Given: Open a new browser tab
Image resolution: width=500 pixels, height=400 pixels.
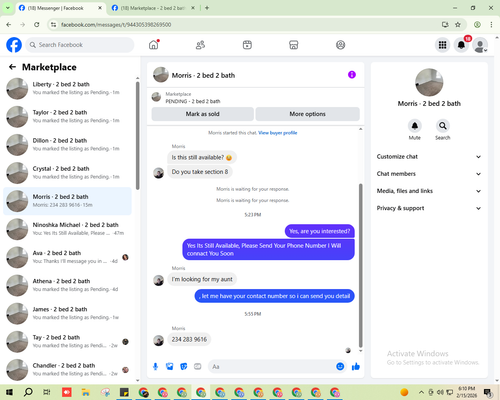Looking at the screenshot, I should 207,8.
